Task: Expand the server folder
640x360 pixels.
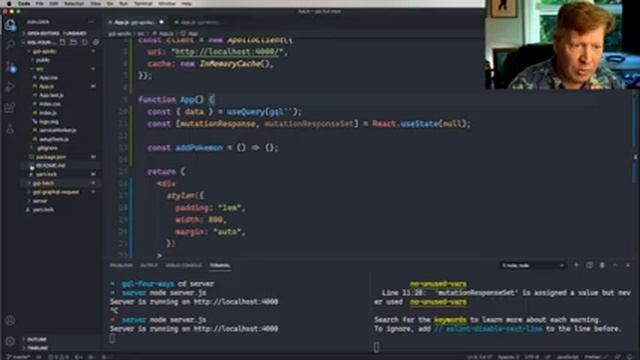Action: (60, 201)
